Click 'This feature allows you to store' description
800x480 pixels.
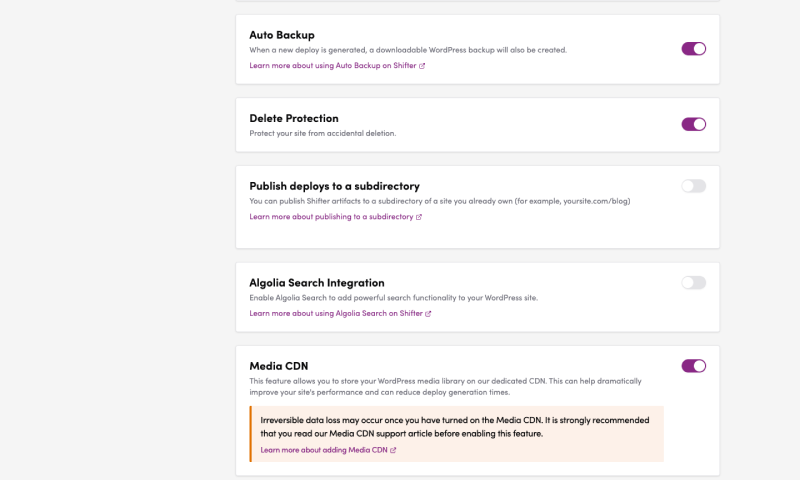point(445,387)
